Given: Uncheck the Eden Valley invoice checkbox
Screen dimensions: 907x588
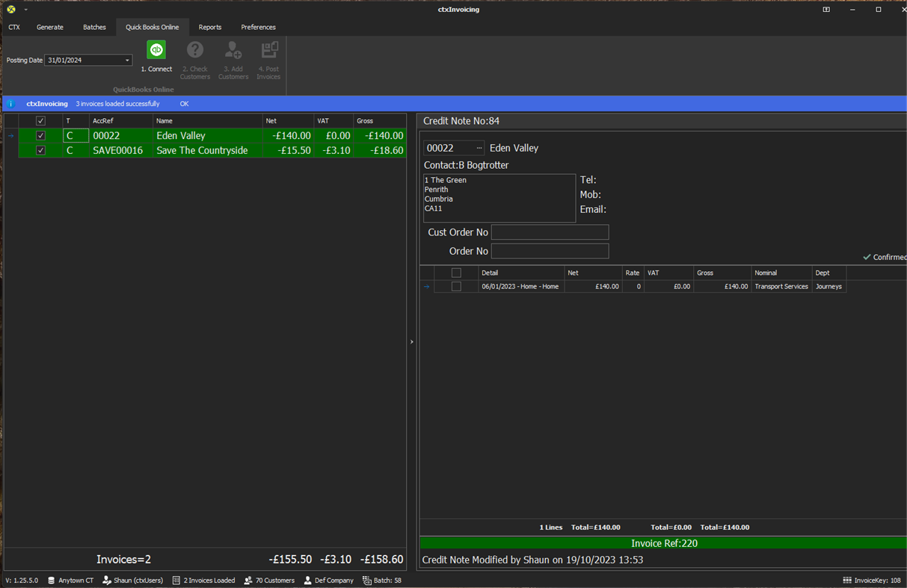Looking at the screenshot, I should pos(40,135).
